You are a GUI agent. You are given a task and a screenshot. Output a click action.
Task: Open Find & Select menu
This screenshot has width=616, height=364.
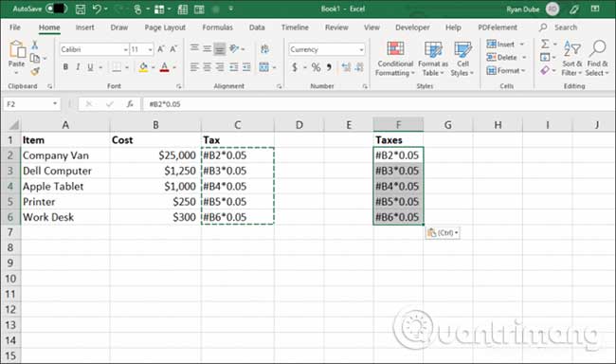(x=597, y=59)
